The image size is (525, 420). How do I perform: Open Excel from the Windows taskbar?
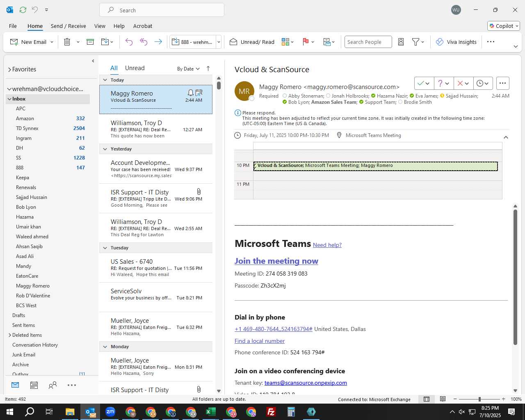click(211, 412)
